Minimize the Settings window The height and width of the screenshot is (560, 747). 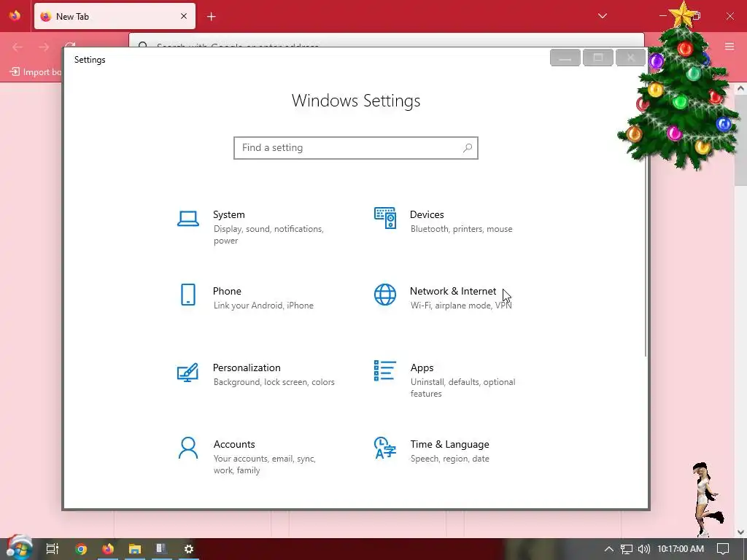(565, 58)
